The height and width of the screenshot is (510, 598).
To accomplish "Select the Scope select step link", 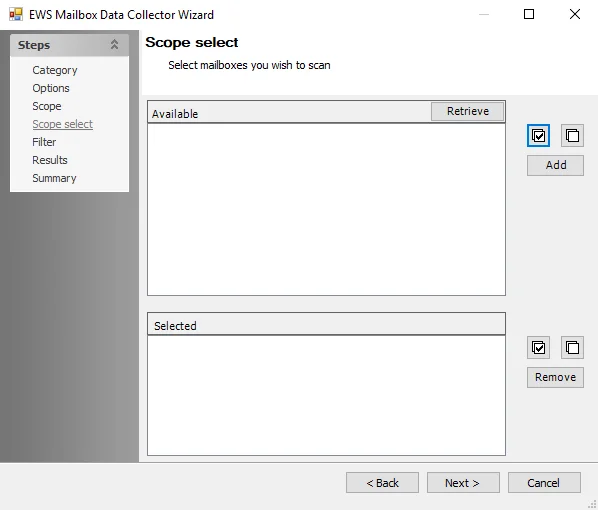I will point(63,124).
